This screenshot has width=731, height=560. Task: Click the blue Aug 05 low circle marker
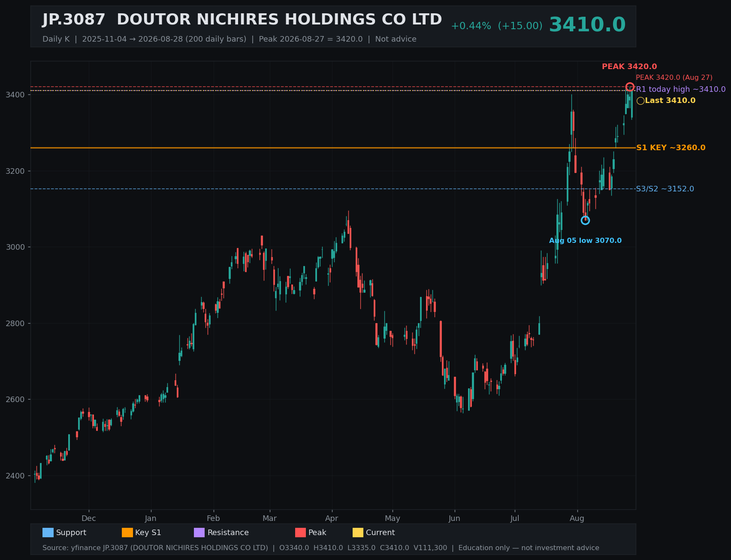(x=585, y=220)
